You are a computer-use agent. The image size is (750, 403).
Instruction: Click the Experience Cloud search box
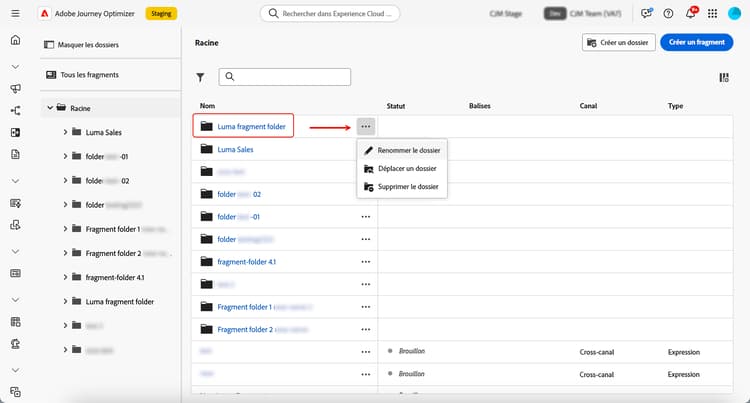330,13
